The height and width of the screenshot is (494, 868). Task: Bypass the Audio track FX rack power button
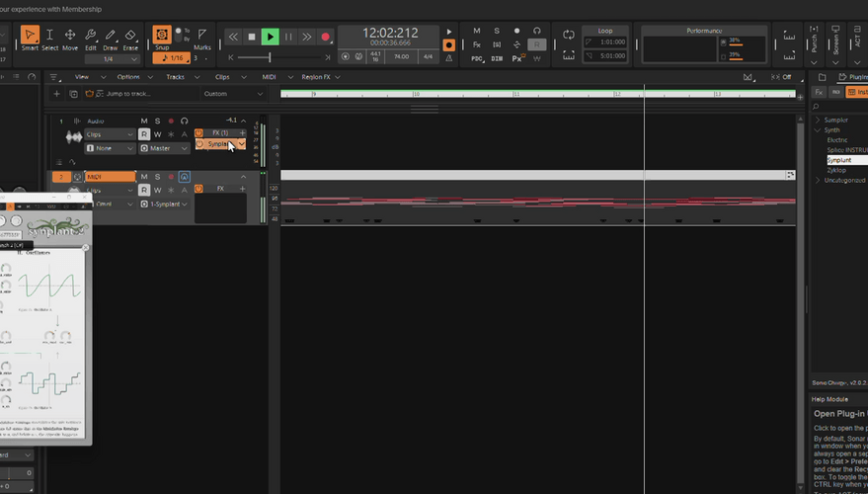point(198,132)
